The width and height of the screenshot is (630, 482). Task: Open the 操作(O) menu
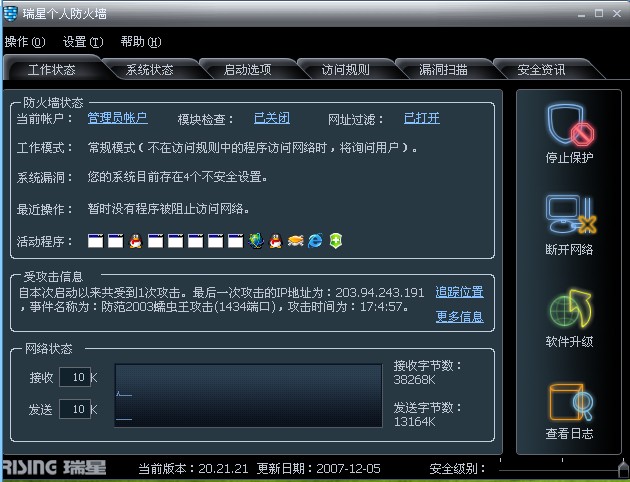tap(25, 41)
